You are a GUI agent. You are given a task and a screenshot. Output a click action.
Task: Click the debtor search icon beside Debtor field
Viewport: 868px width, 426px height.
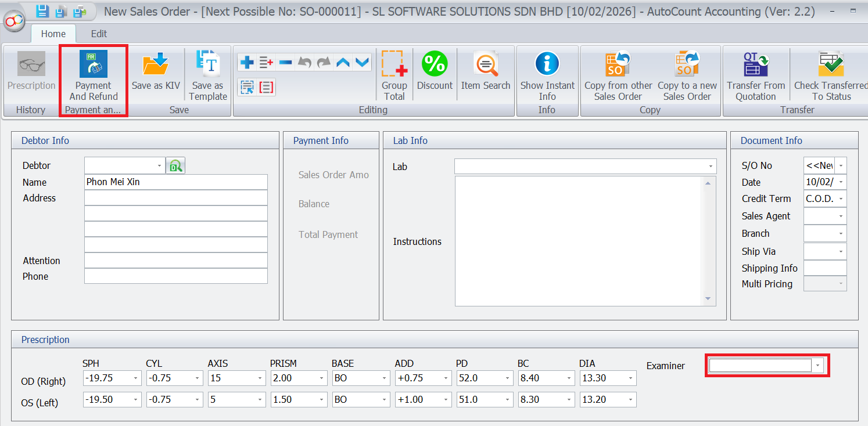175,166
